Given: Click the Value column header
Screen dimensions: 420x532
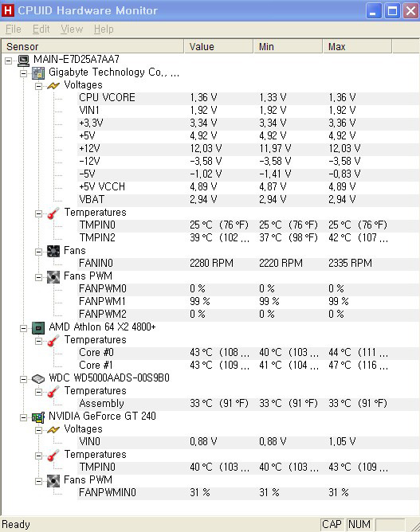Looking at the screenshot, I should coord(219,46).
